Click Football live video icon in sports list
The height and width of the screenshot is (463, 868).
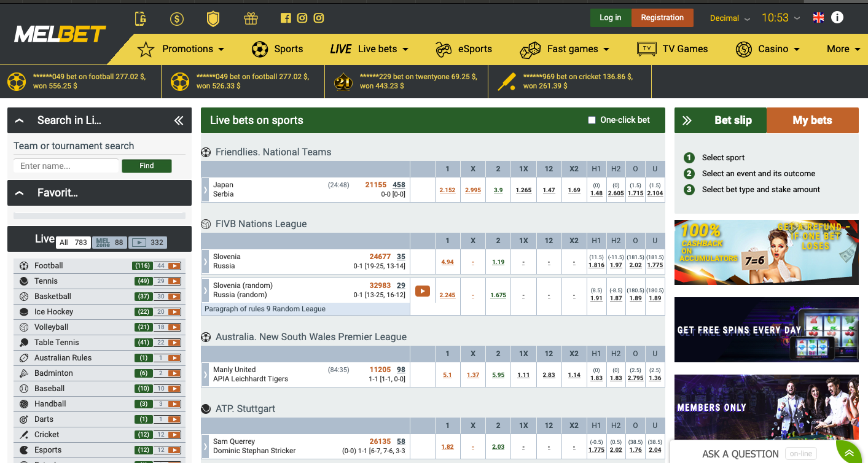tap(175, 266)
